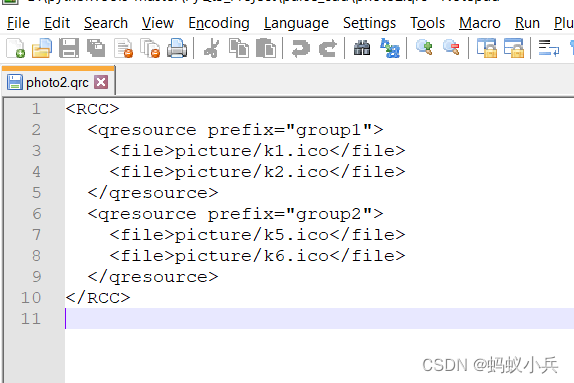This screenshot has height=383, width=574.
Task: Click the Synchronize Vertical Scrolling icon
Action: click(487, 48)
